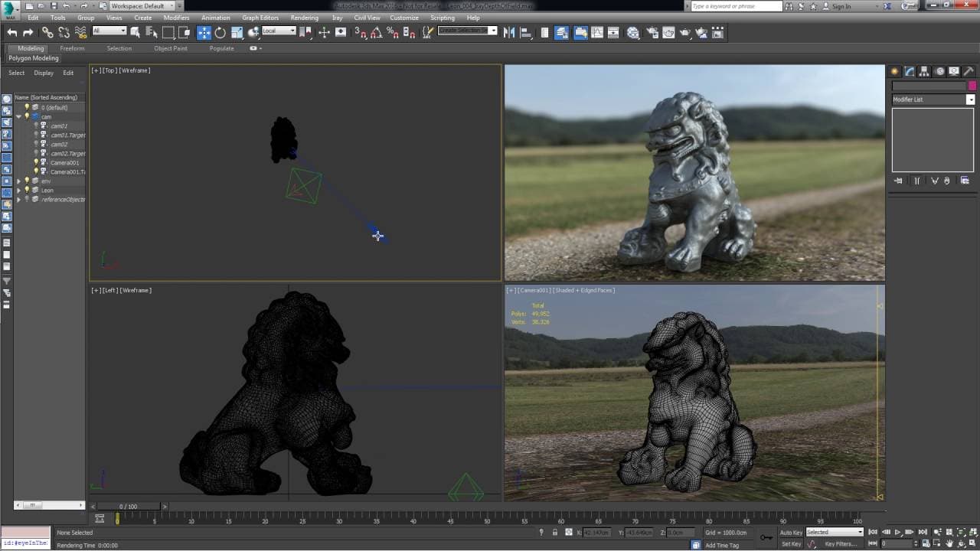Expand the env layer in Scene Explorer
This screenshot has height=551, width=980.
click(x=18, y=181)
